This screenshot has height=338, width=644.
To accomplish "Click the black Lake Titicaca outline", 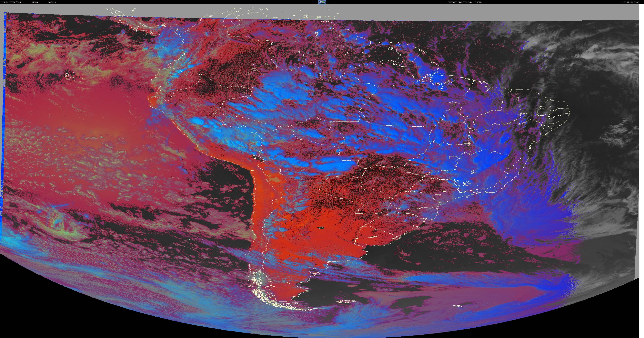I will coord(257,157).
